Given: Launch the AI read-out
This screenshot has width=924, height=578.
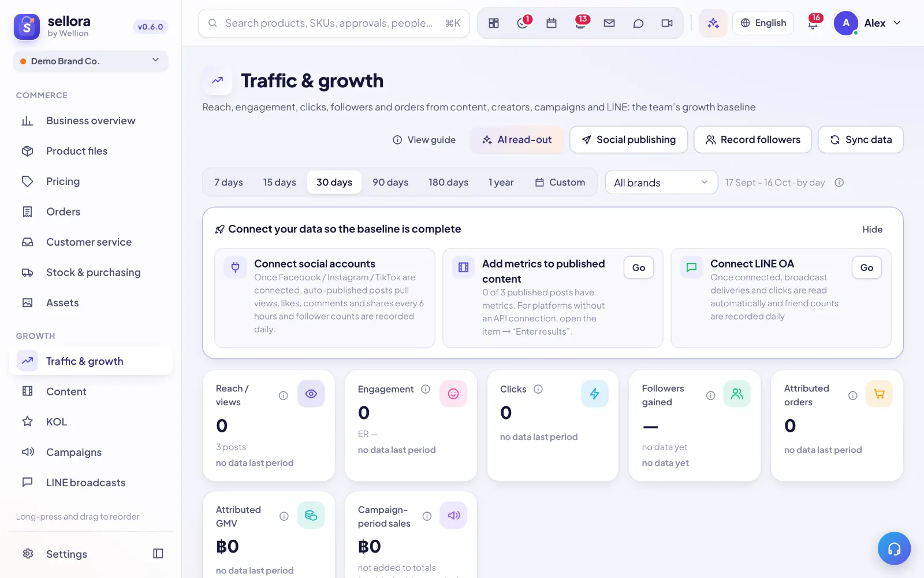Looking at the screenshot, I should pos(517,140).
